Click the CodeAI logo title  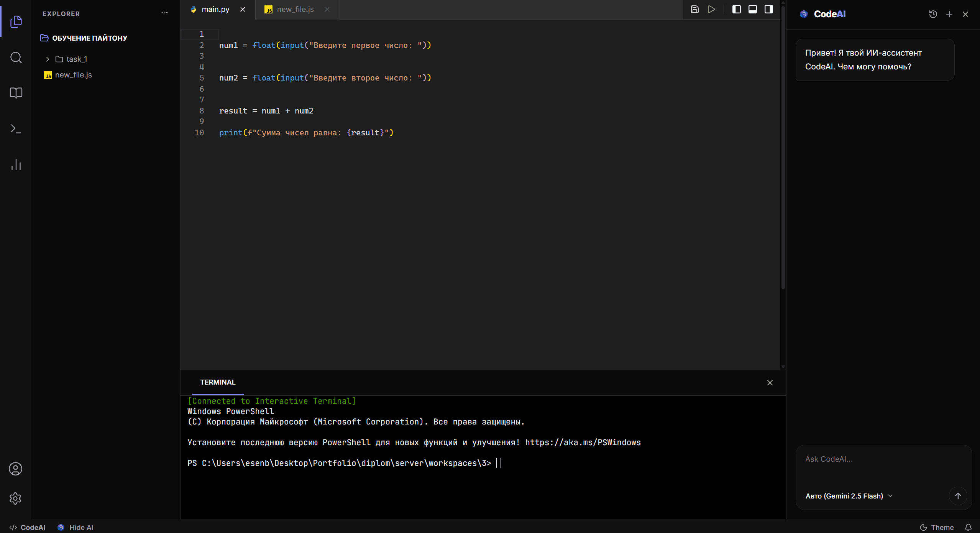pos(822,14)
